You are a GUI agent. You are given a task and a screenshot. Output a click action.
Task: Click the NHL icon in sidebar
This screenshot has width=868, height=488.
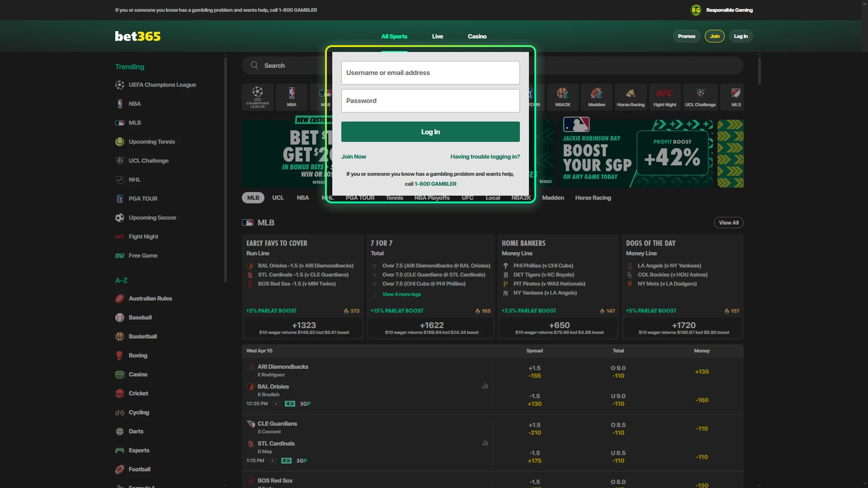120,180
